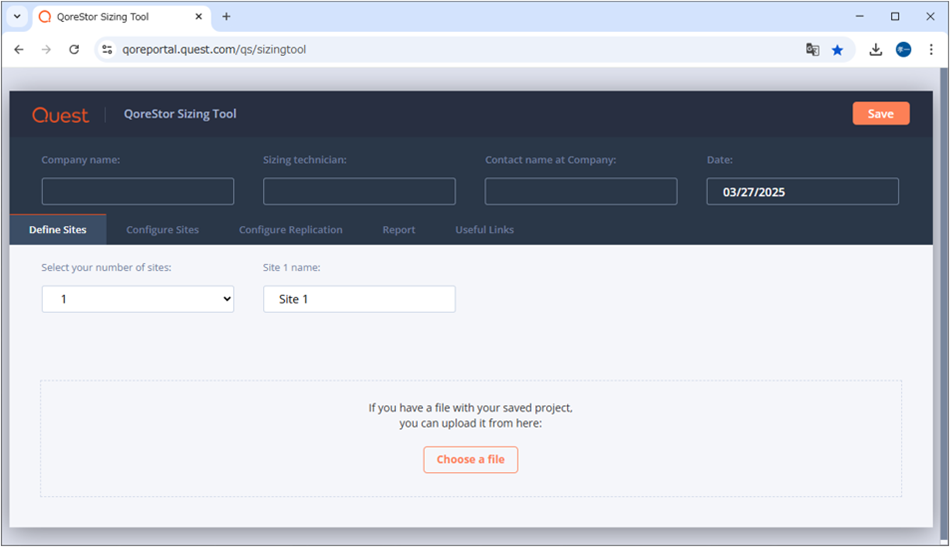Image resolution: width=950 pixels, height=547 pixels.
Task: Open a new browser tab
Action: [x=226, y=17]
